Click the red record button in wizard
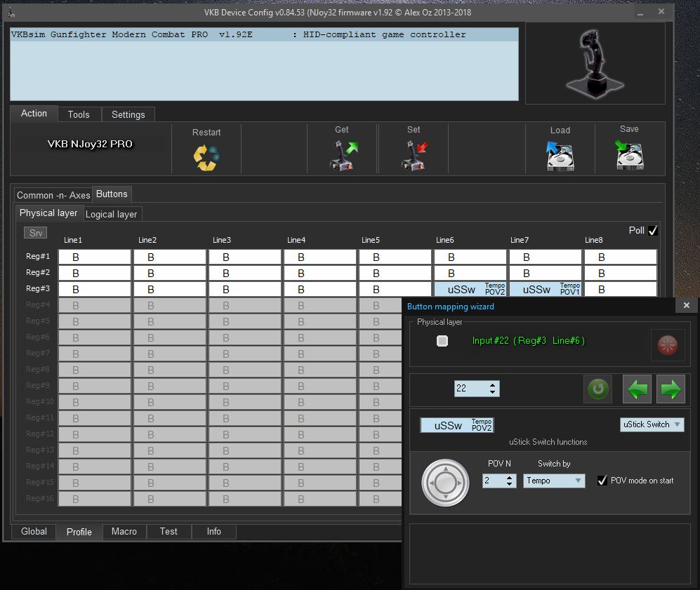 [x=668, y=344]
